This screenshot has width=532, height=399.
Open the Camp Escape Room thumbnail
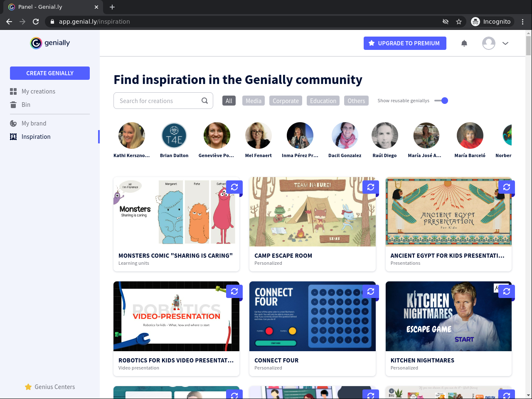pos(313,212)
